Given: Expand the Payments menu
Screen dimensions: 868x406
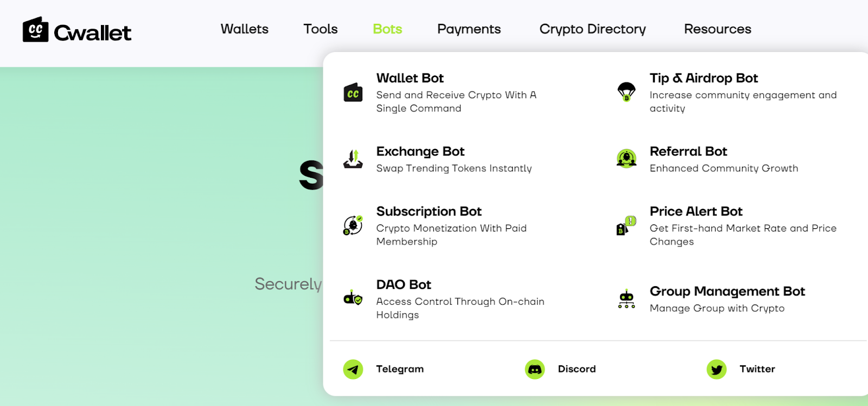Looking at the screenshot, I should coord(469,29).
